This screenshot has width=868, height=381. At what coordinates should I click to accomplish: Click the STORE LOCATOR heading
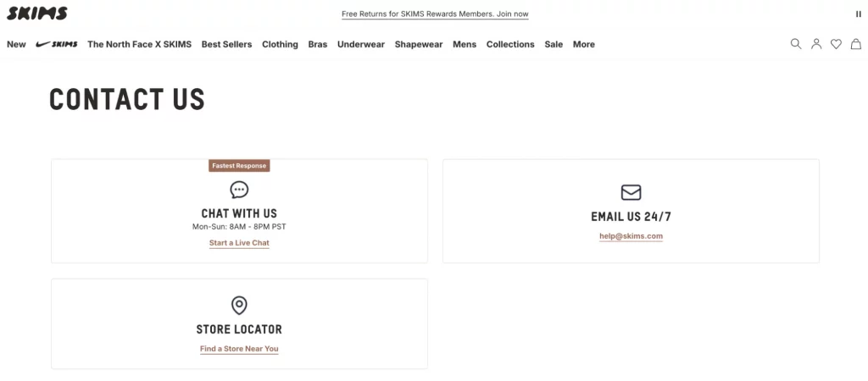click(x=239, y=329)
